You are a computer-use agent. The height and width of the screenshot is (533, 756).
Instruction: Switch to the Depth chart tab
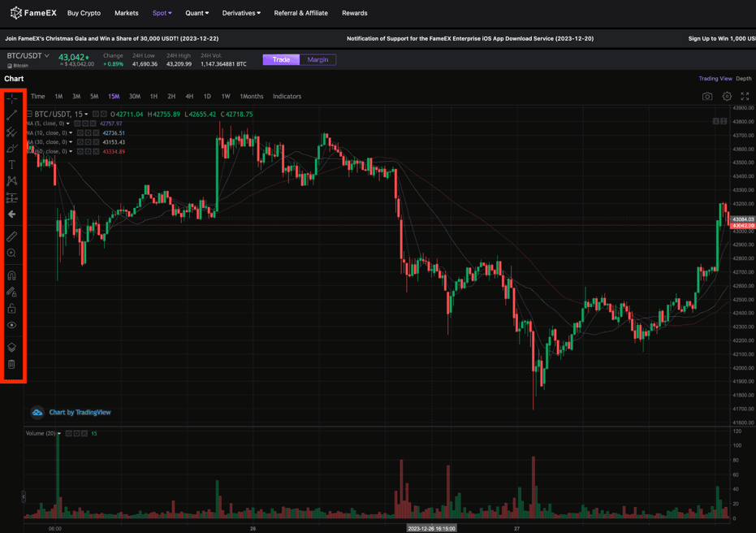(744, 79)
